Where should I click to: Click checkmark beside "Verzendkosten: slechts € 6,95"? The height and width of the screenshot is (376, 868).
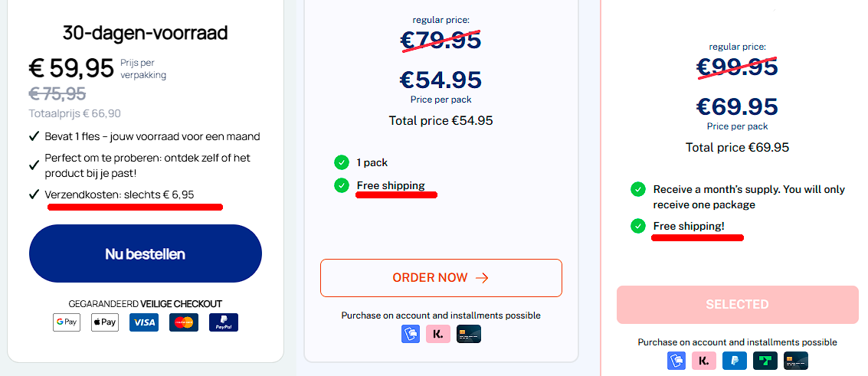[x=34, y=195]
